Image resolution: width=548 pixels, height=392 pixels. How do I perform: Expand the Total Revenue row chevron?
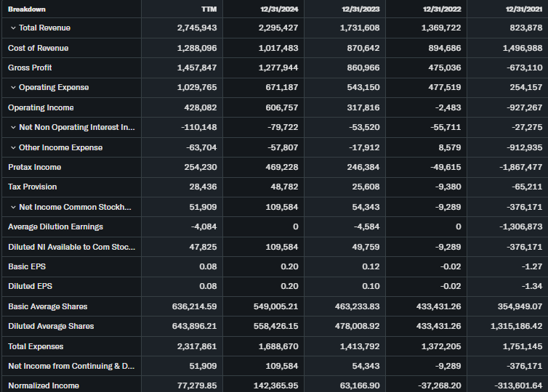(13, 28)
